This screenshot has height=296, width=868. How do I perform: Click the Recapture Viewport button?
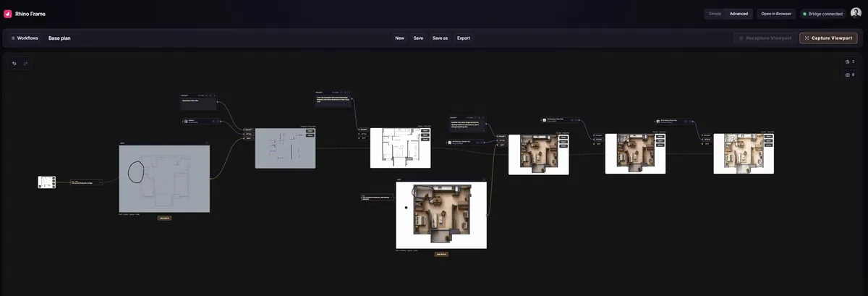765,38
